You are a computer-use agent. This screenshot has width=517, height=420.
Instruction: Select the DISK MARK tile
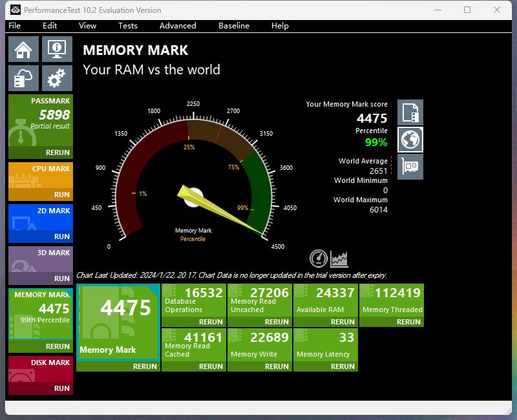click(41, 368)
